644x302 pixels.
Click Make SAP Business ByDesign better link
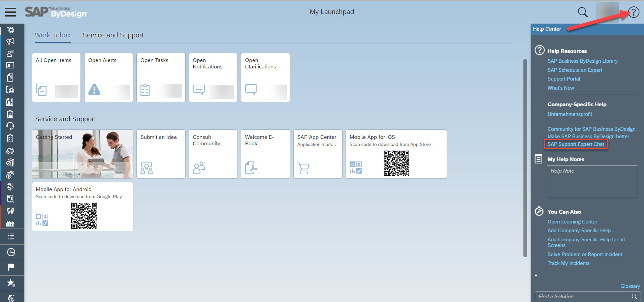click(x=588, y=137)
